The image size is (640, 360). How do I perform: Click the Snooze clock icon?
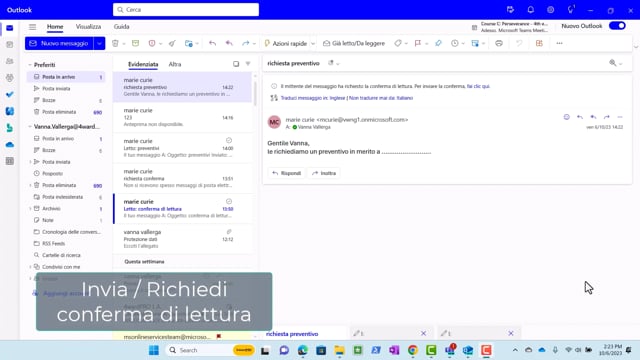455,43
